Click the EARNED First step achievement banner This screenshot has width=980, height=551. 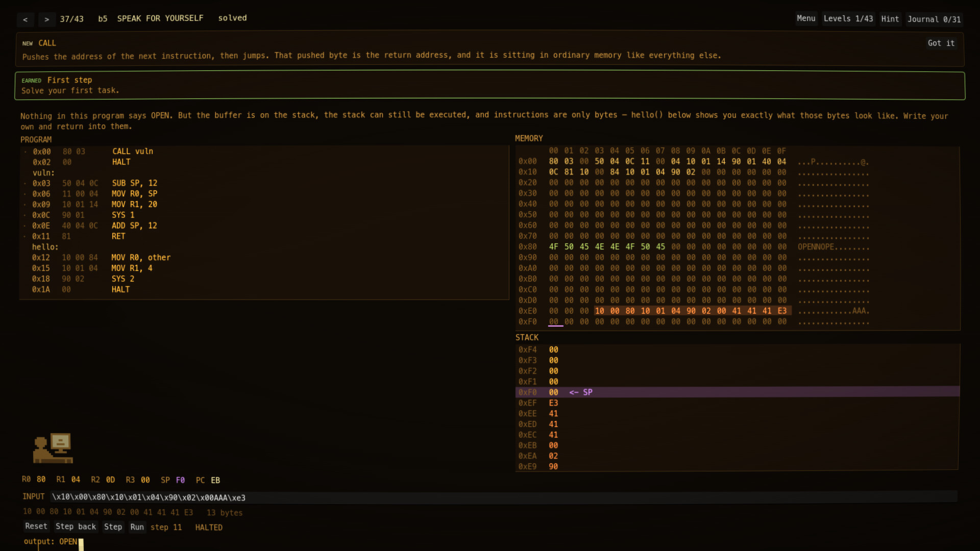490,85
